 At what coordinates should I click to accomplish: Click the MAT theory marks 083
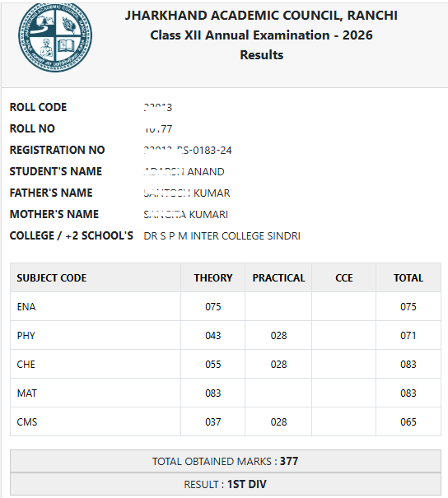point(212,393)
